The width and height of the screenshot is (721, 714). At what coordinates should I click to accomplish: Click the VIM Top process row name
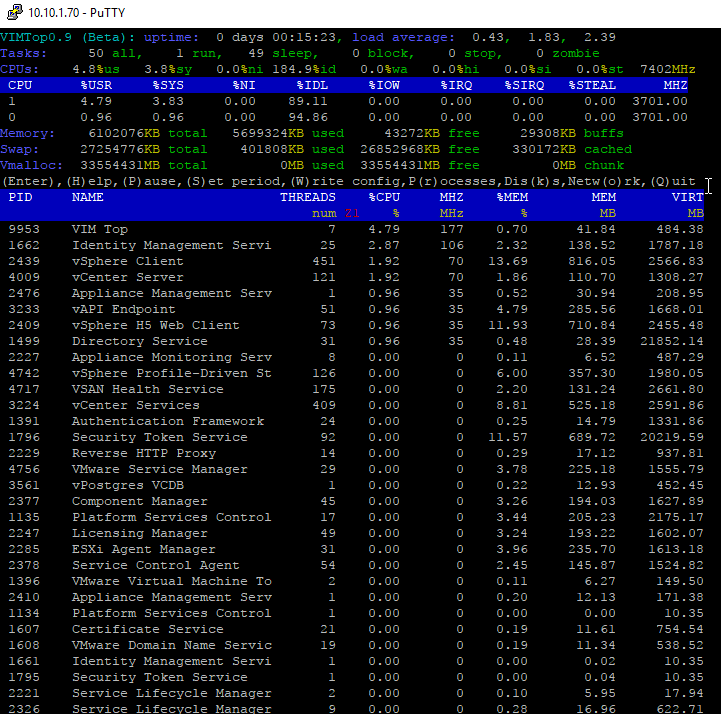[x=100, y=229]
